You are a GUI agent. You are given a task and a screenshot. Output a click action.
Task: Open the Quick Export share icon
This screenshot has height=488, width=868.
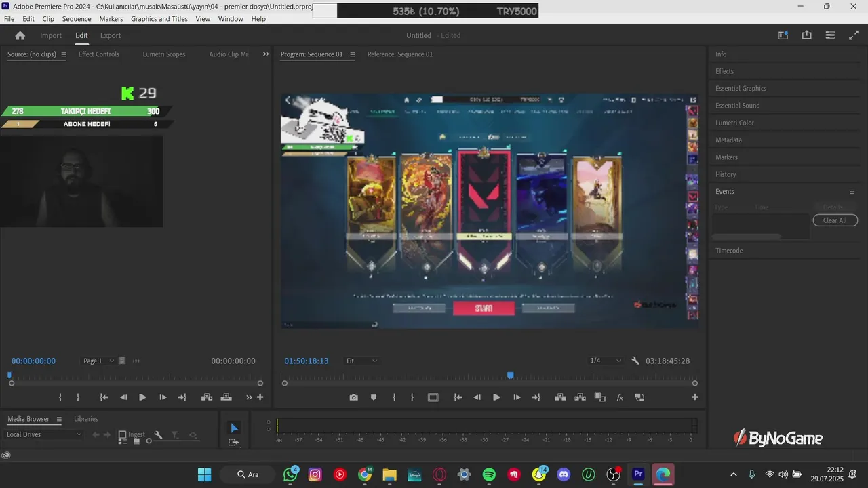click(x=806, y=35)
